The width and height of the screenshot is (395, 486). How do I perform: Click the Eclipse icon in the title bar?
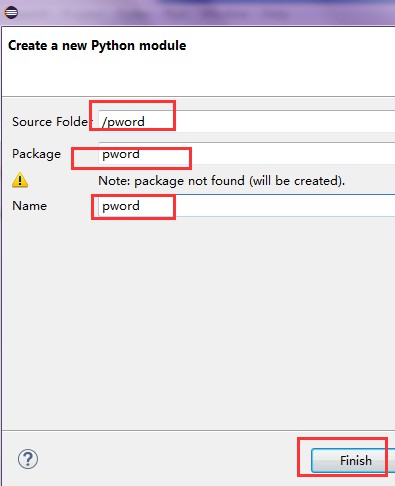(11, 13)
